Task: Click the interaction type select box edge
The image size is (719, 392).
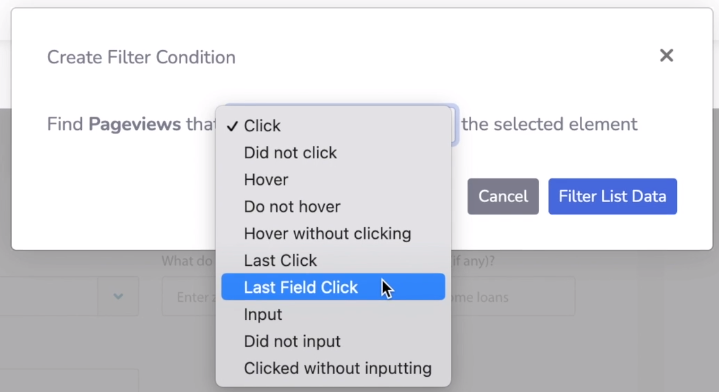Action: click(454, 125)
